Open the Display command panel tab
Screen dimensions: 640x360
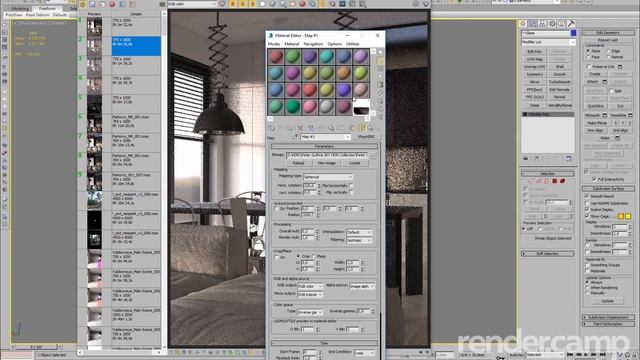(562, 24)
